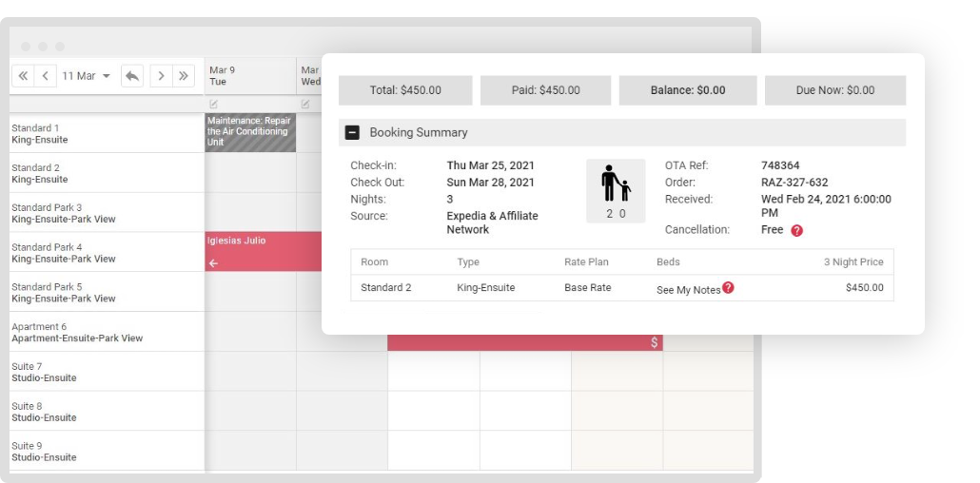Click the See My Notes beds text
This screenshot has height=483, width=980.
[x=688, y=290]
